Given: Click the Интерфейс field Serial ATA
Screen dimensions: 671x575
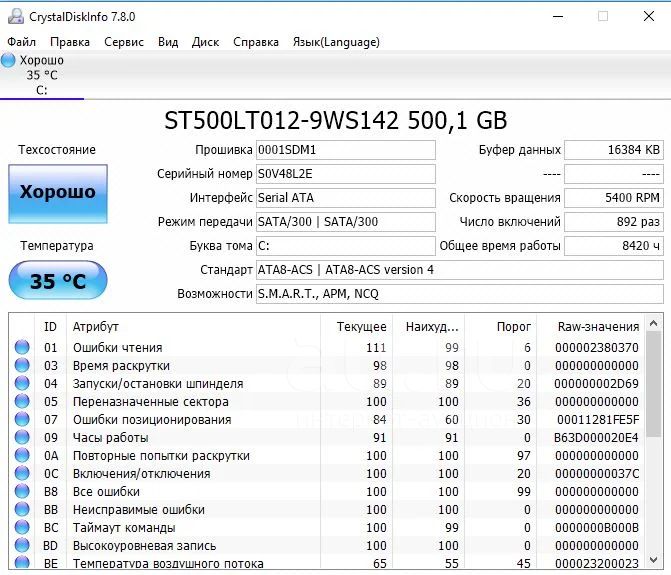Looking at the screenshot, I should coord(346,198).
